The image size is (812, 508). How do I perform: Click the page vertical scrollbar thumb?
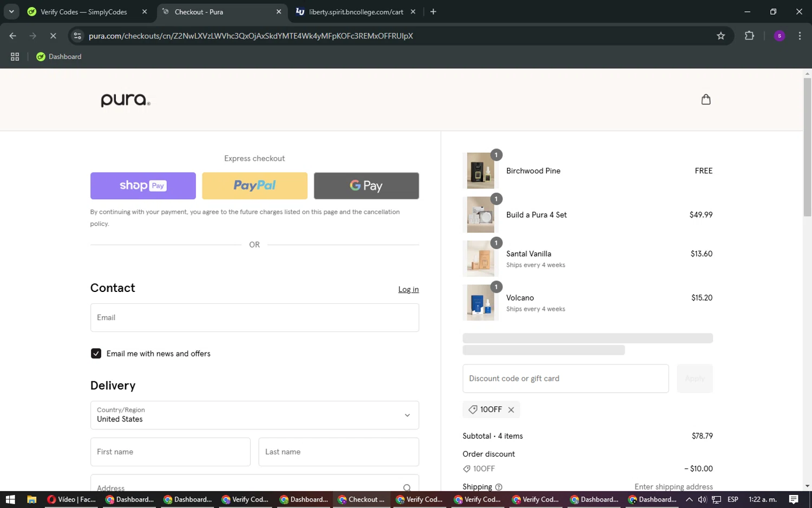(x=807, y=147)
